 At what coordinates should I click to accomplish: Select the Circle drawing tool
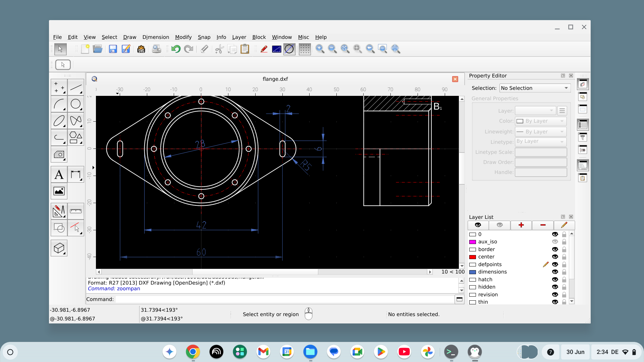(76, 104)
